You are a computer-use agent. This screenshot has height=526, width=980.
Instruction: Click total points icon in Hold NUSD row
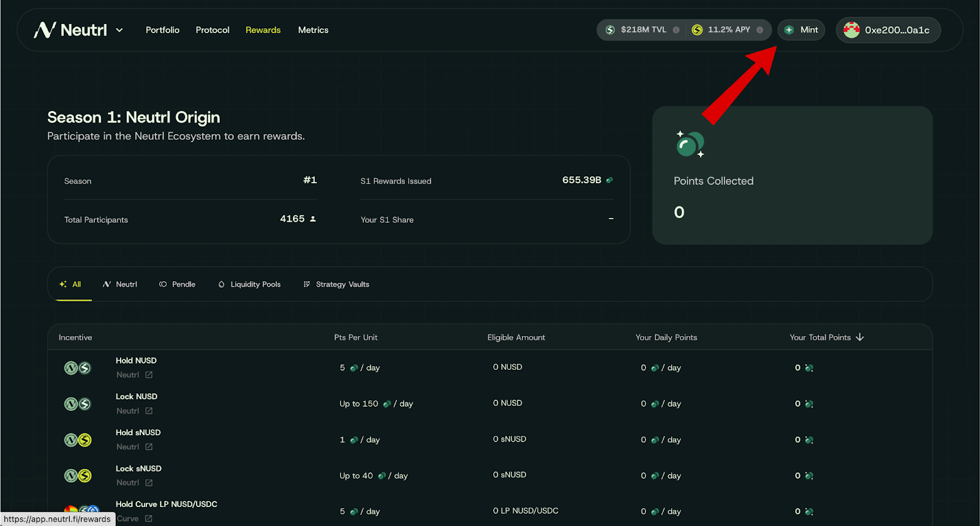809,368
